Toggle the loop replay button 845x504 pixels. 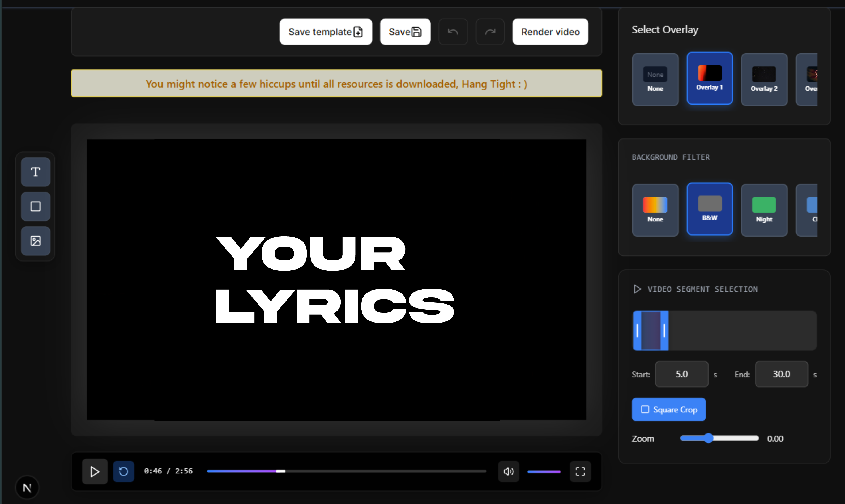(x=123, y=471)
